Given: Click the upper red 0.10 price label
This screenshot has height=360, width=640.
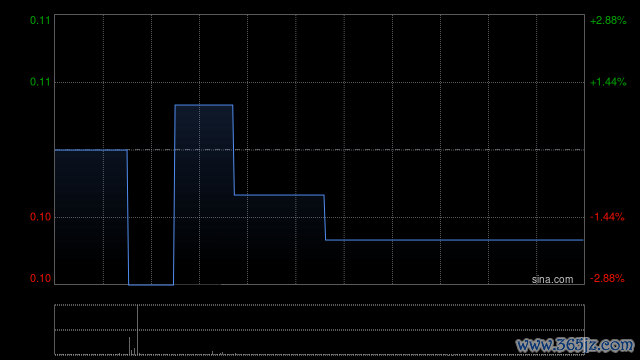Looking at the screenshot, I should pyautogui.click(x=40, y=217).
